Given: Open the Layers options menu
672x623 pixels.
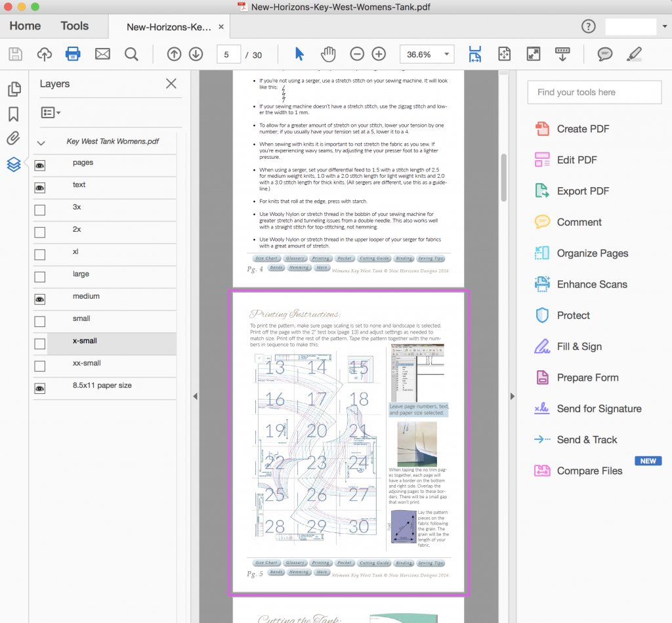Looking at the screenshot, I should point(51,113).
